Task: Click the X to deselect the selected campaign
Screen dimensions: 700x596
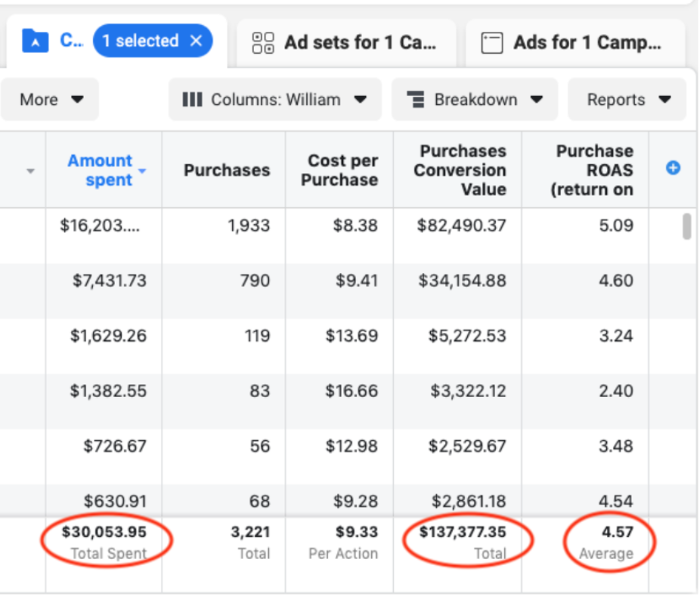Action: coord(196,41)
